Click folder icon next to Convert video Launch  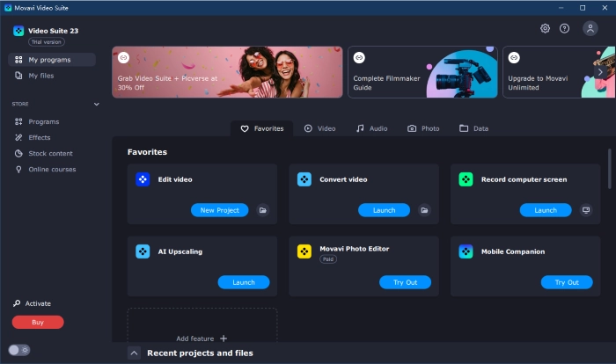click(424, 210)
